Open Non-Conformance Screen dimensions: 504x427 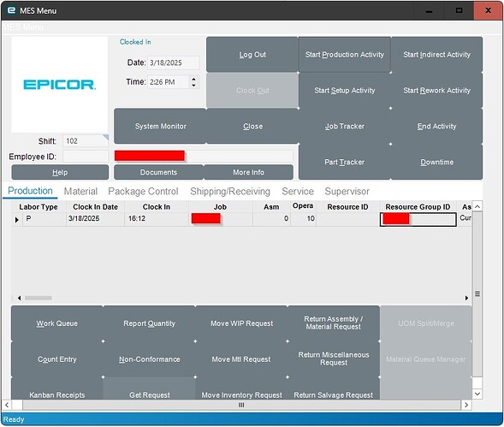[x=149, y=359]
